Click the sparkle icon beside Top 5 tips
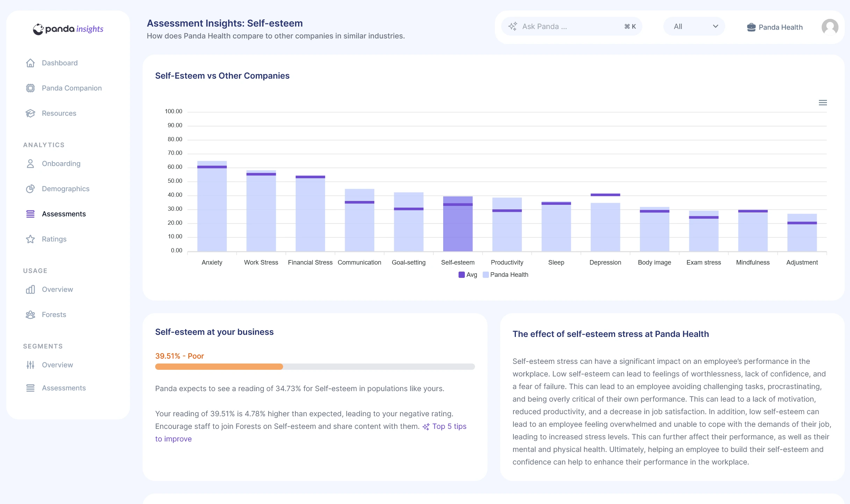The height and width of the screenshot is (504, 850). tap(426, 427)
